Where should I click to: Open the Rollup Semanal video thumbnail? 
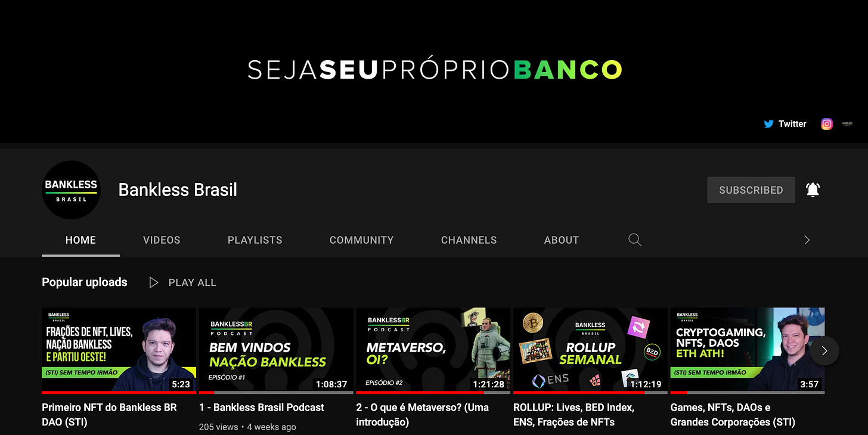(x=590, y=349)
